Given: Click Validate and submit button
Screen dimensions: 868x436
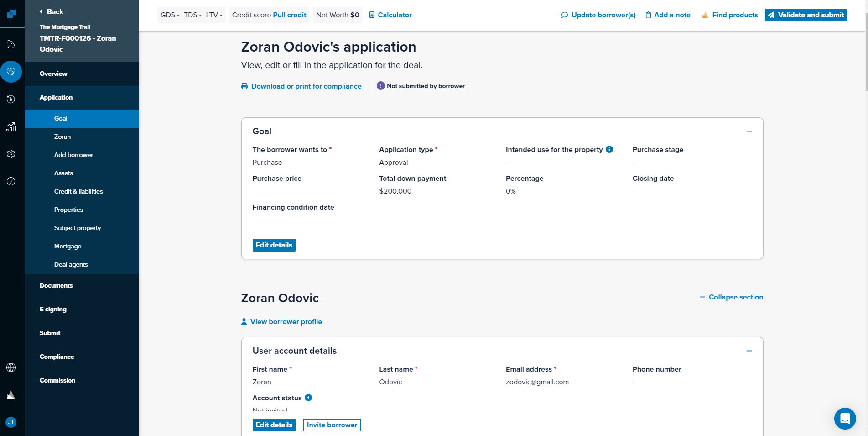Looking at the screenshot, I should [806, 15].
